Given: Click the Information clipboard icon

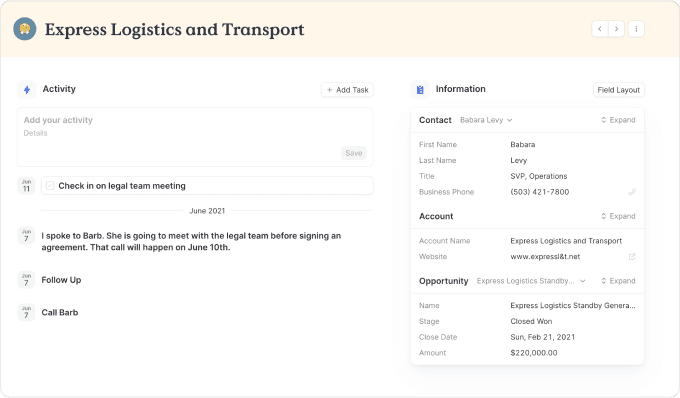Looking at the screenshot, I should click(x=420, y=90).
